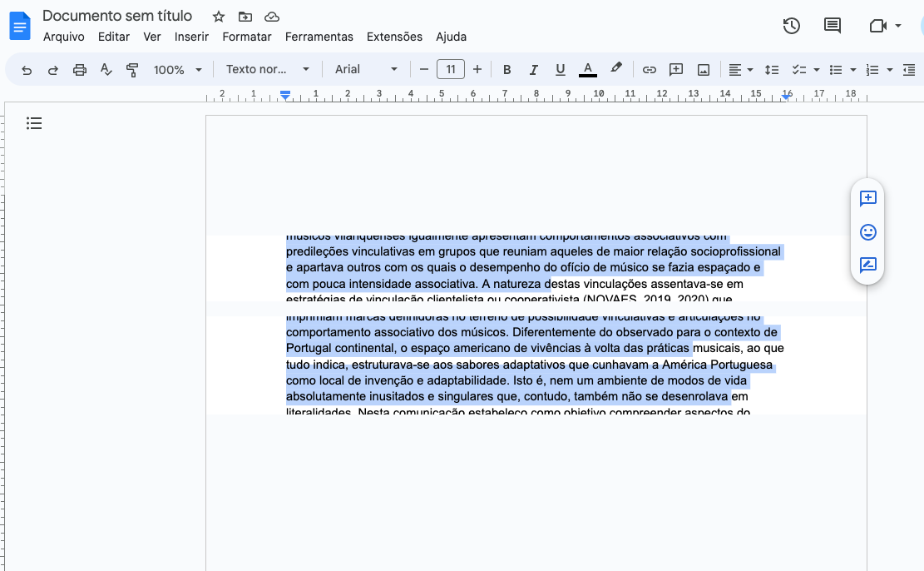Open the paragraph style Texto normal dropdown
This screenshot has height=571, width=924.
point(267,70)
